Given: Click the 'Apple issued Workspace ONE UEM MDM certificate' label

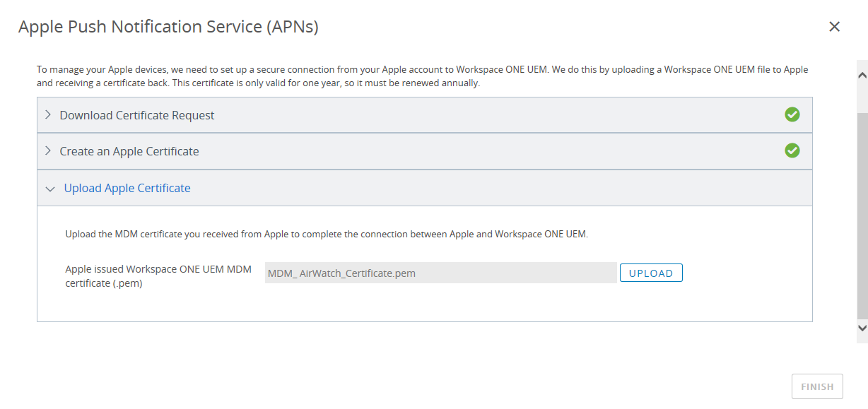Looking at the screenshot, I should (158, 276).
